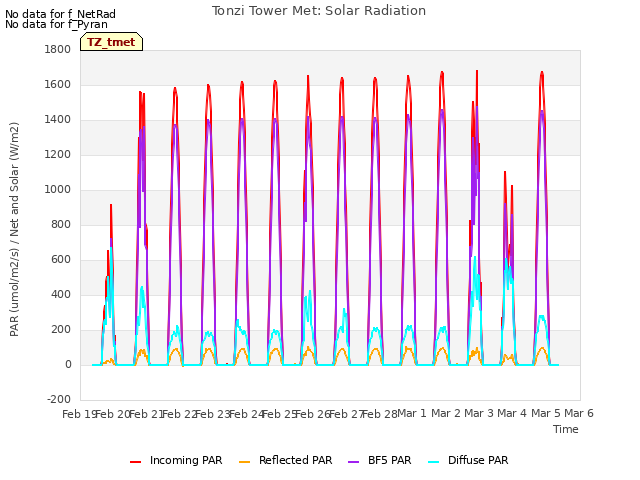This screenshot has width=640, height=480.
Task: Select the Incoming PAR legend text
Action: (186, 460)
